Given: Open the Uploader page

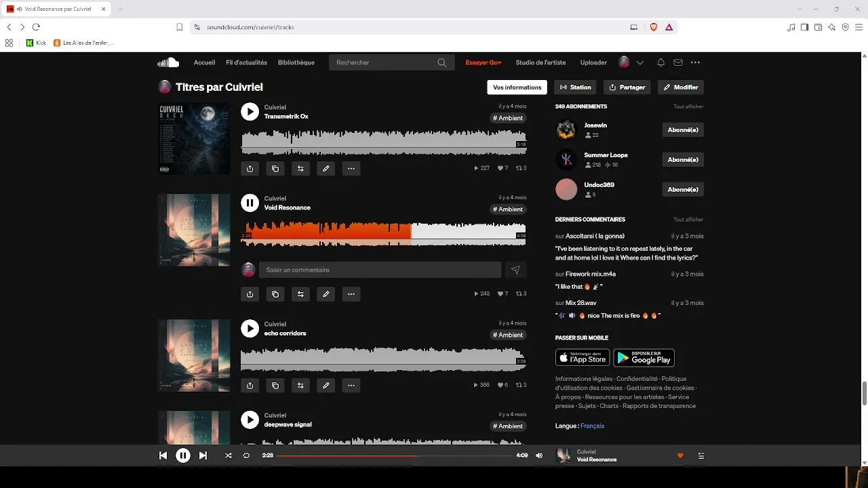Looking at the screenshot, I should [x=593, y=62].
